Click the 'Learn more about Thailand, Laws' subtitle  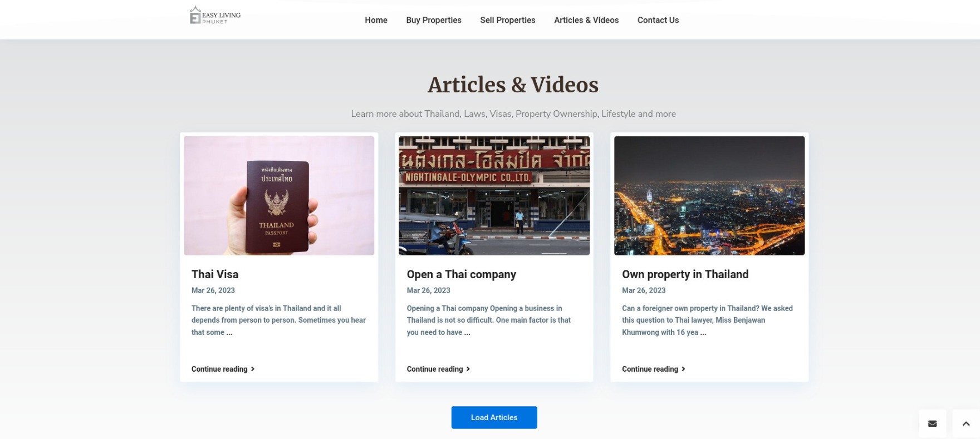513,114
